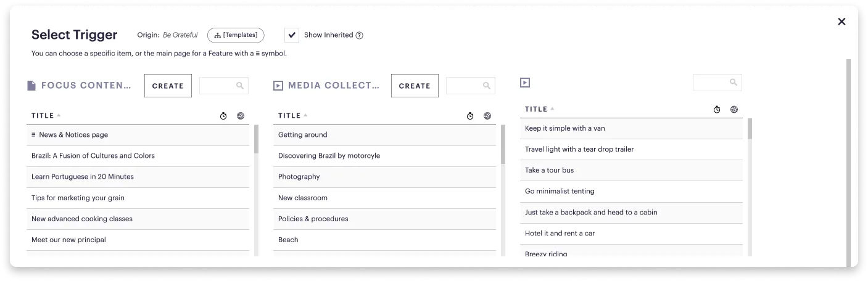Click stopwatch icon in third column header
This screenshot has width=868, height=281.
click(717, 110)
